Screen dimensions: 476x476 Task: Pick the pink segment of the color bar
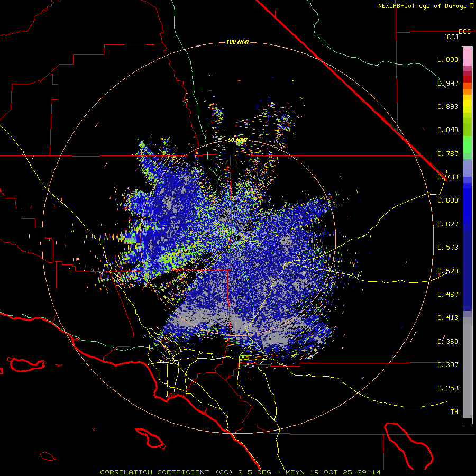(x=467, y=57)
